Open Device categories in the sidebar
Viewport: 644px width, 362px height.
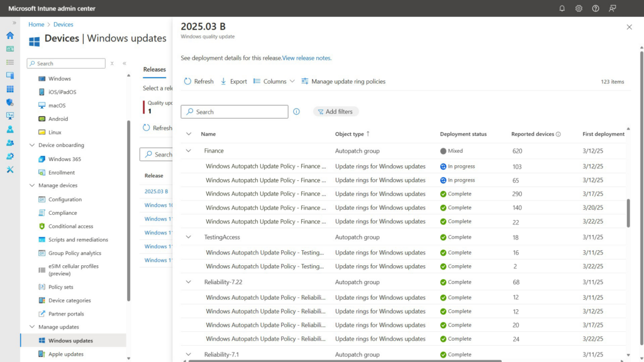click(x=70, y=300)
